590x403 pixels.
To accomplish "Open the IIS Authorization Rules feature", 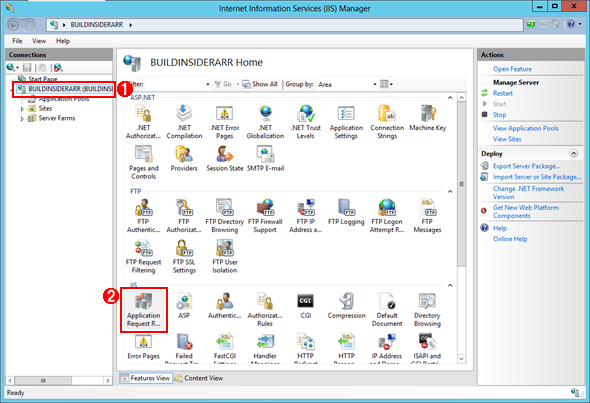I will tap(265, 310).
